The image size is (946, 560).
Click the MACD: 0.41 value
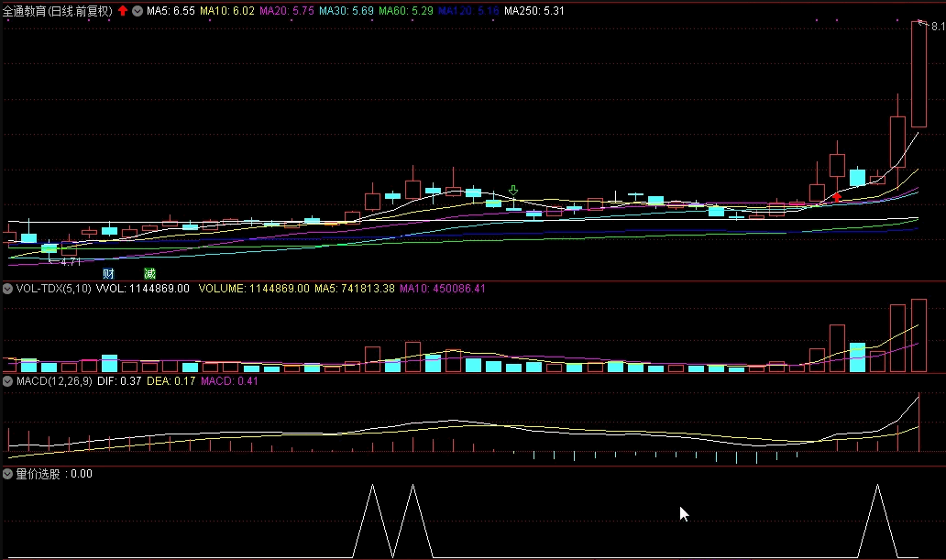(229, 381)
